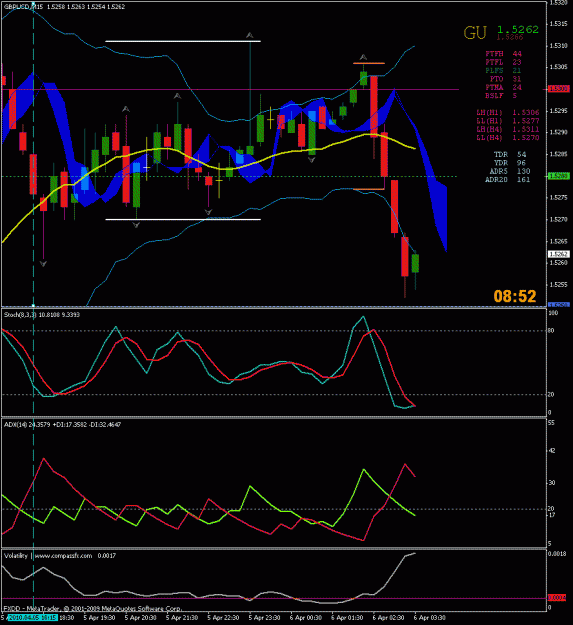573x625 pixels.
Task: Click the white 1.5262 current price tag
Action: point(559,254)
